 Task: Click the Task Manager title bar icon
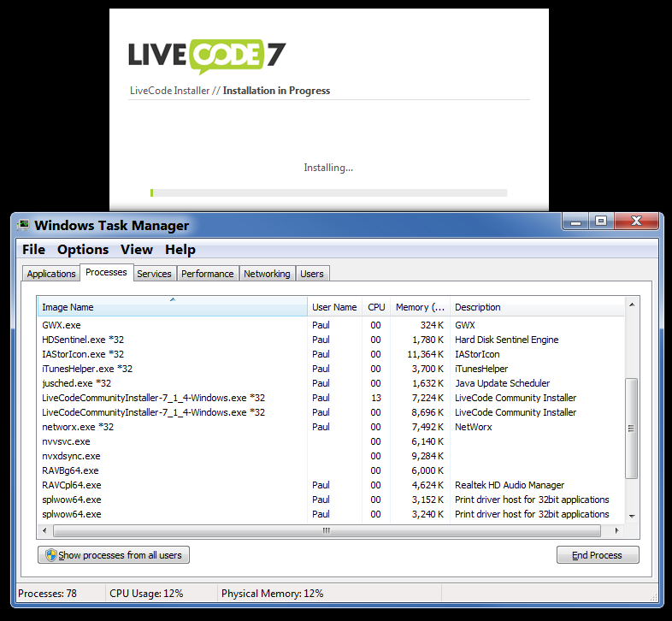(23, 225)
